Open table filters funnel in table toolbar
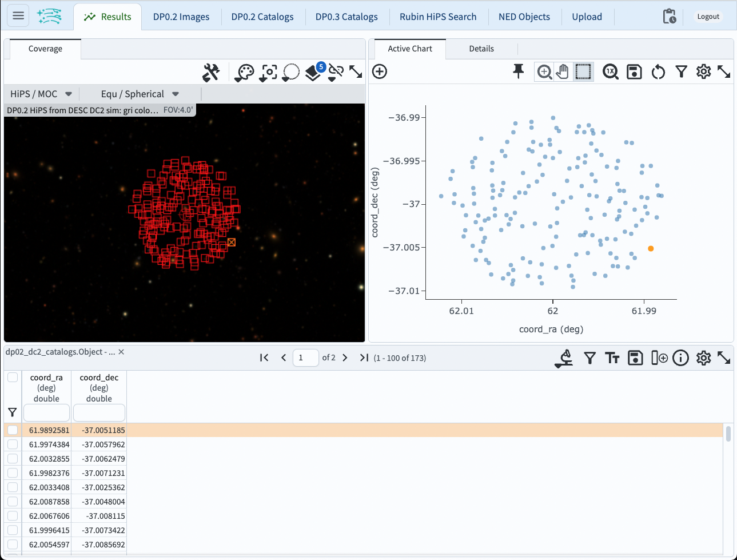 [x=589, y=358]
